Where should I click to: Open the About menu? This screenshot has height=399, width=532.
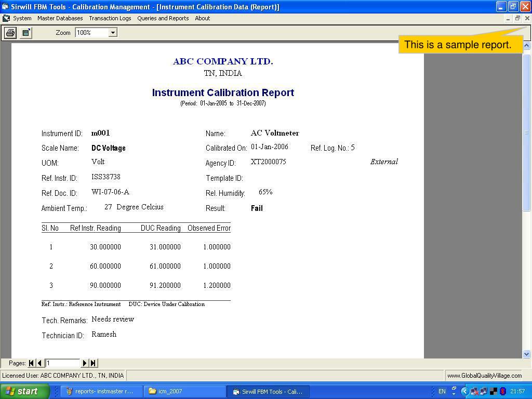tap(203, 18)
